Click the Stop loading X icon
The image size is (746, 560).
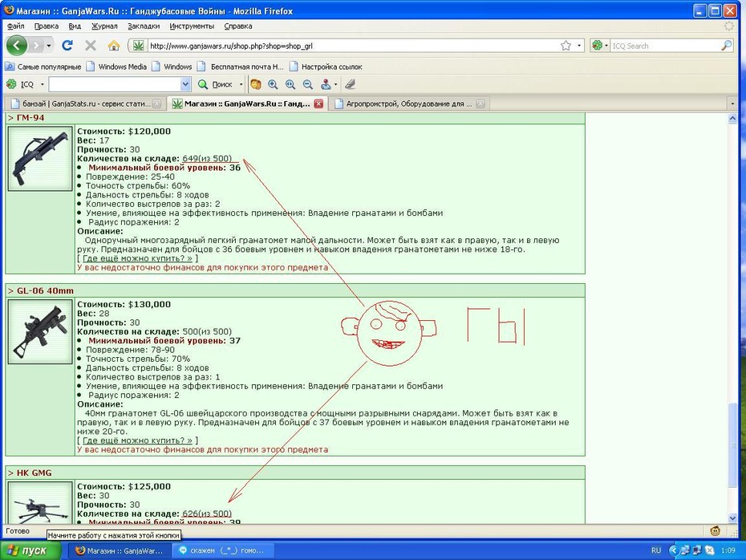pyautogui.click(x=91, y=46)
